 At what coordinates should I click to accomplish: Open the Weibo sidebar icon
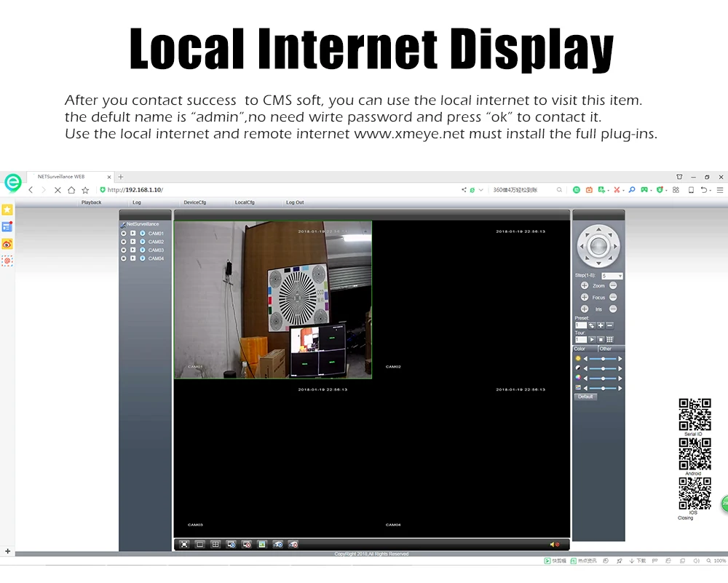[7, 244]
